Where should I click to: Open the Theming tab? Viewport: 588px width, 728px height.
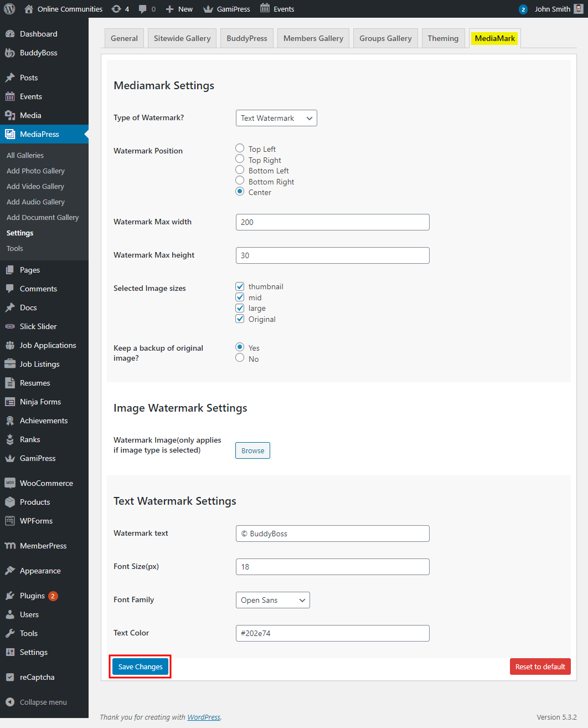point(443,38)
